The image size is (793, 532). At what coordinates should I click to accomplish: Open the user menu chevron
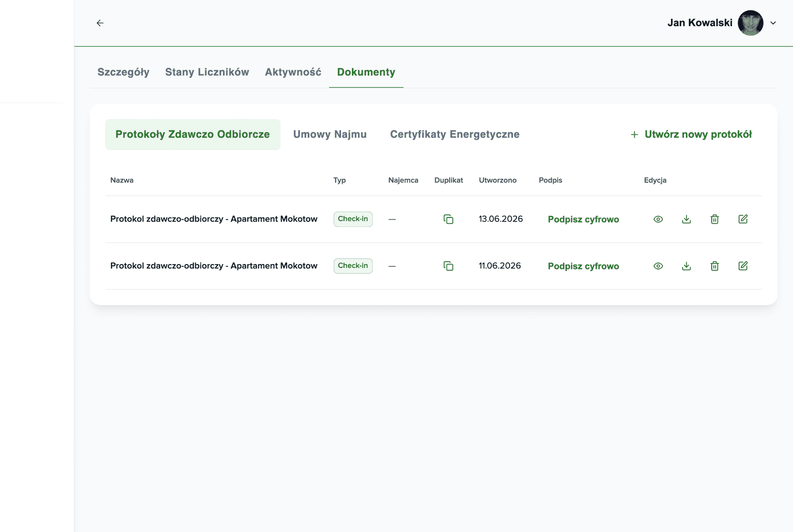click(773, 23)
